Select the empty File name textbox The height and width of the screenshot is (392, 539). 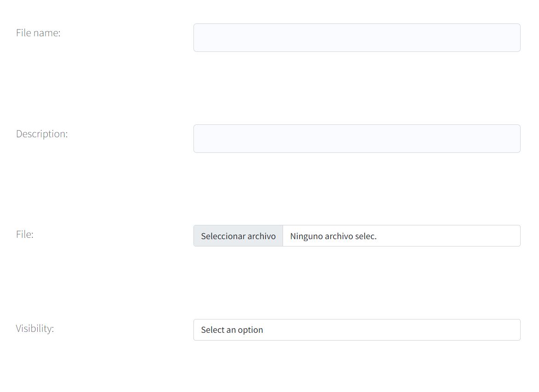(357, 38)
